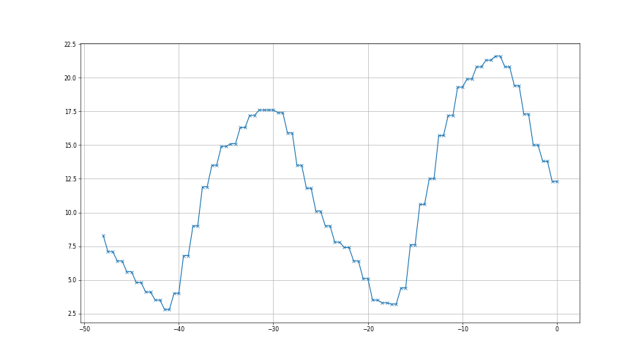
Task: Click the lowest trough of the line near -41
Action: [167, 309]
